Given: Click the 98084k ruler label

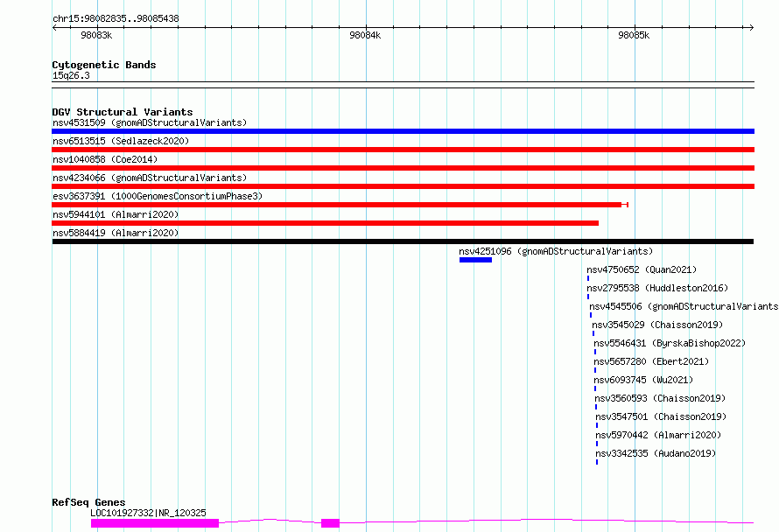Looking at the screenshot, I should coord(365,35).
